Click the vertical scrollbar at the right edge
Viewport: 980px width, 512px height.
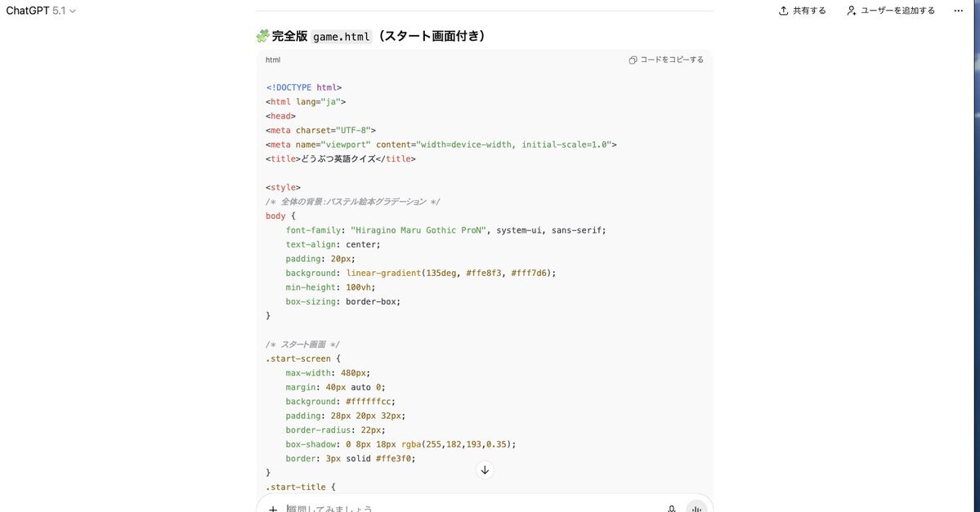point(977,245)
